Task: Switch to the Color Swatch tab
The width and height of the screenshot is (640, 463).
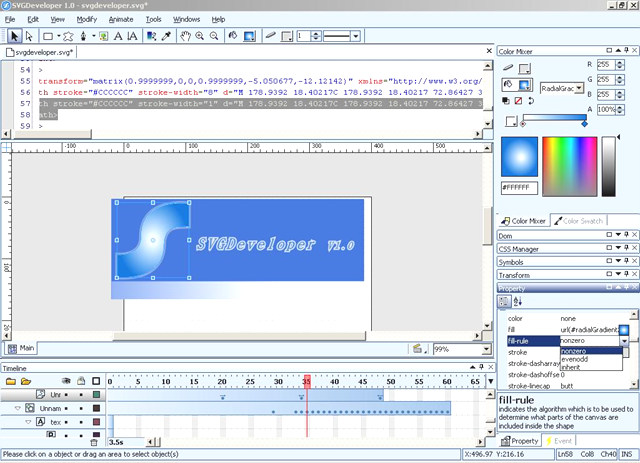Action: coord(578,221)
